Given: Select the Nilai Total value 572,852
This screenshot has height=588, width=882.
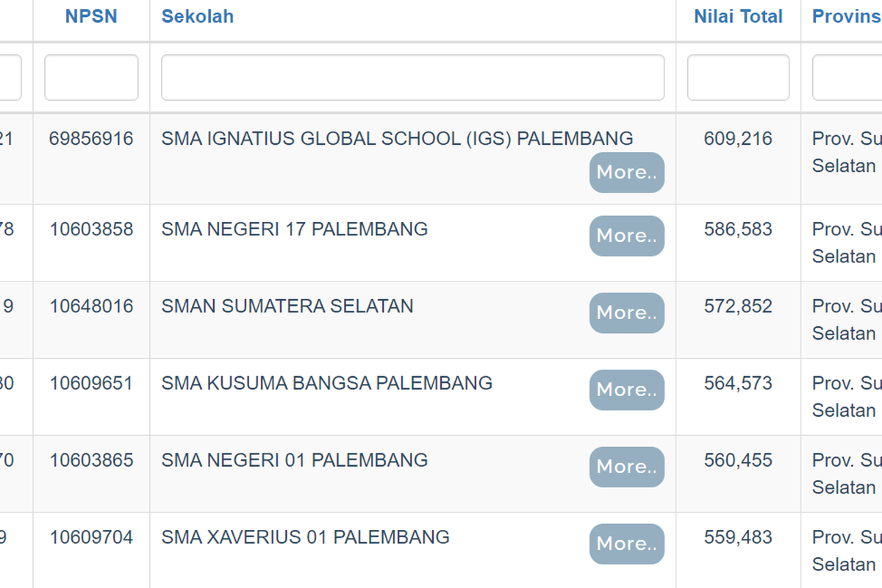Looking at the screenshot, I should click(x=738, y=306).
